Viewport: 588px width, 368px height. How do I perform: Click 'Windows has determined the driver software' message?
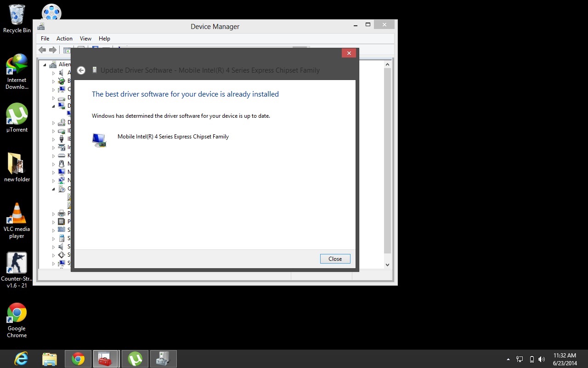click(181, 116)
